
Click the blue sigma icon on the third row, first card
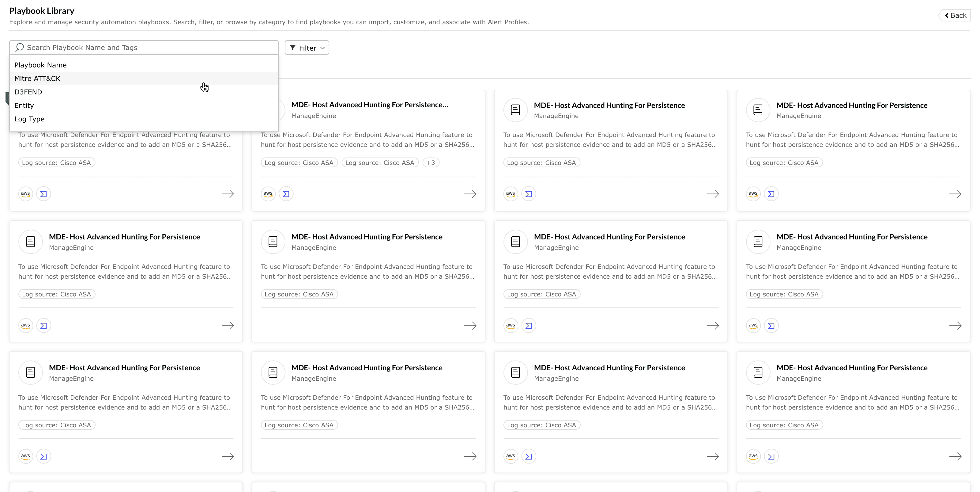tap(44, 456)
